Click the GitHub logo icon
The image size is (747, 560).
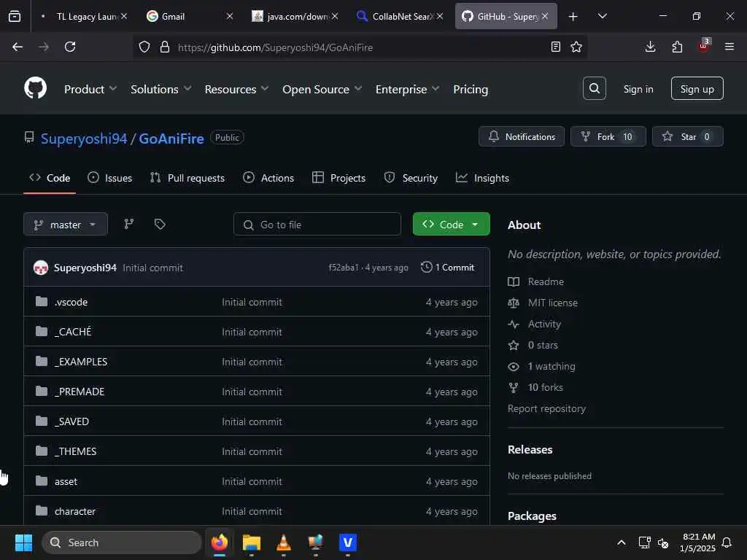pyautogui.click(x=35, y=88)
